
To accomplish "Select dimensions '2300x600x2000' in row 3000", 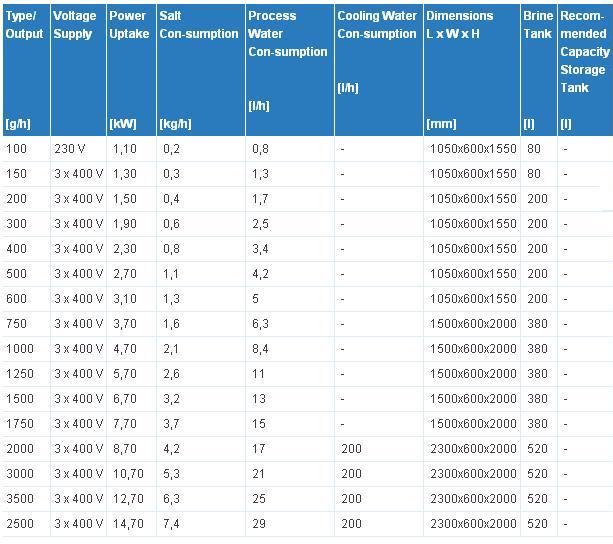I will pos(473,474).
